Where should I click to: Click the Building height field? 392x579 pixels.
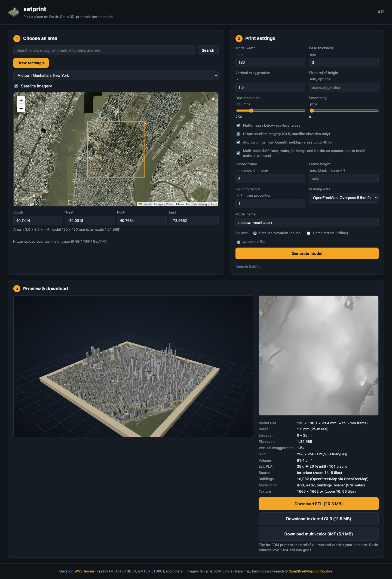[x=270, y=204]
